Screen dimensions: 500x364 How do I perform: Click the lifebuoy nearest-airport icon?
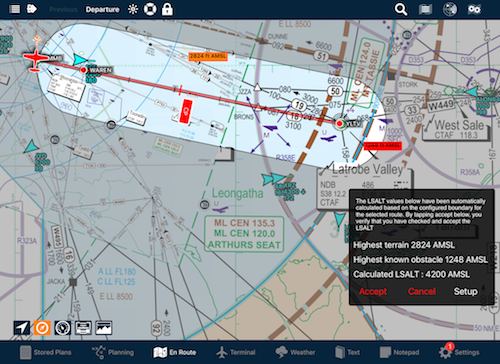(150, 9)
